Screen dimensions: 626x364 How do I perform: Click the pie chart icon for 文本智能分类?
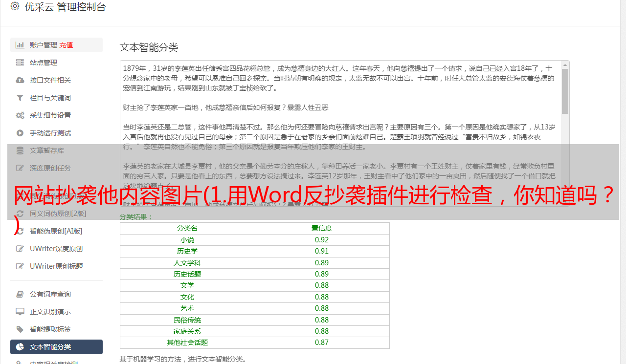click(20, 347)
